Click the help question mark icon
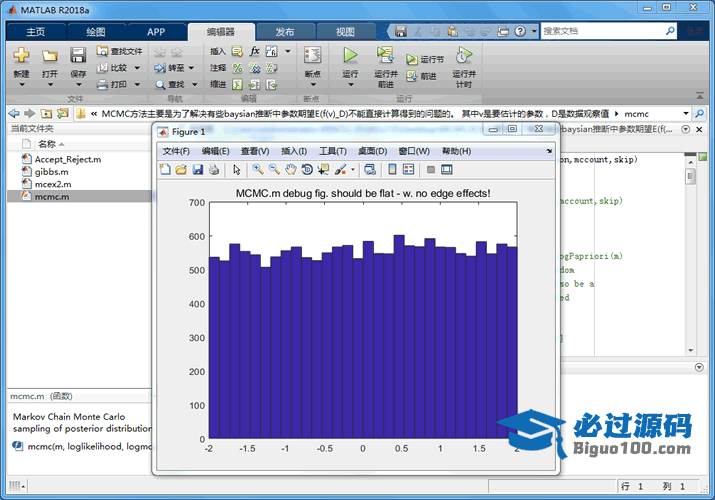Viewport: 715px width, 500px height. [520, 31]
